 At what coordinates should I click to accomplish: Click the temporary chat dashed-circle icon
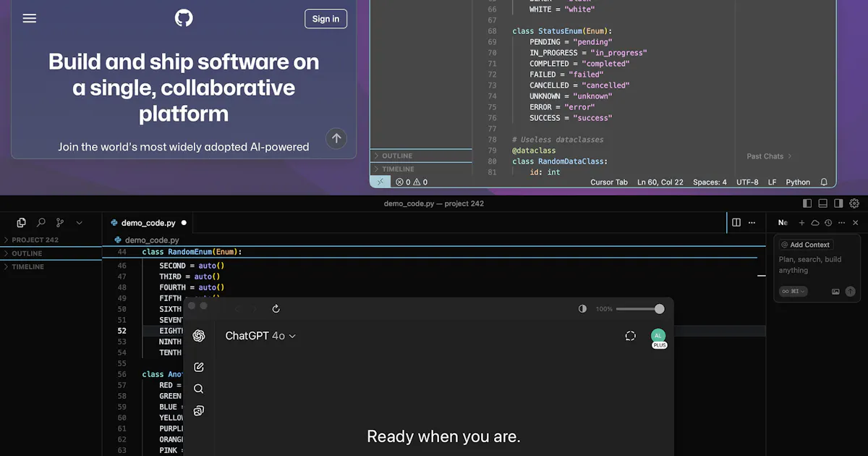[630, 336]
